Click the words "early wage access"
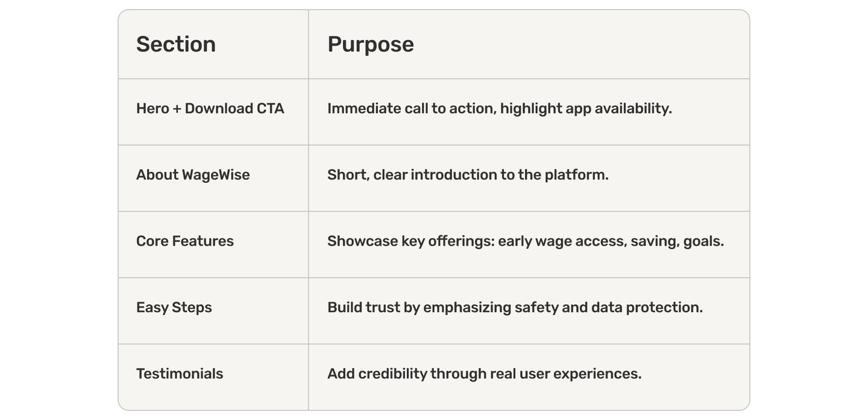868x420 pixels. (562, 241)
